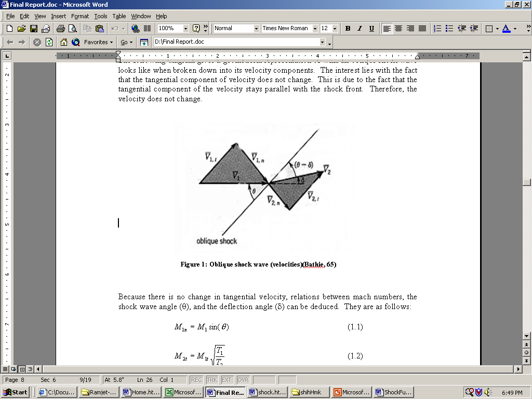Open Office Assistant help icon
Viewport: 532px width, 399px height.
(x=196, y=29)
